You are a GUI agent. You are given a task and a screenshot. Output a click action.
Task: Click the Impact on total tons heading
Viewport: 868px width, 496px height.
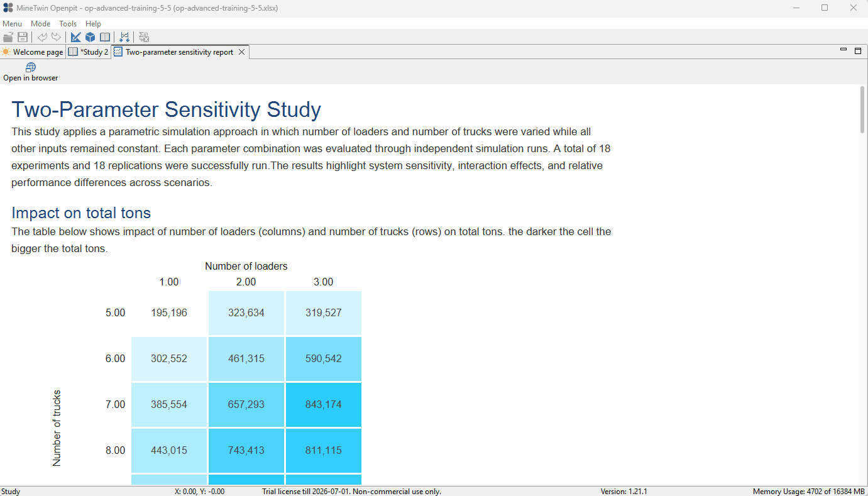81,212
